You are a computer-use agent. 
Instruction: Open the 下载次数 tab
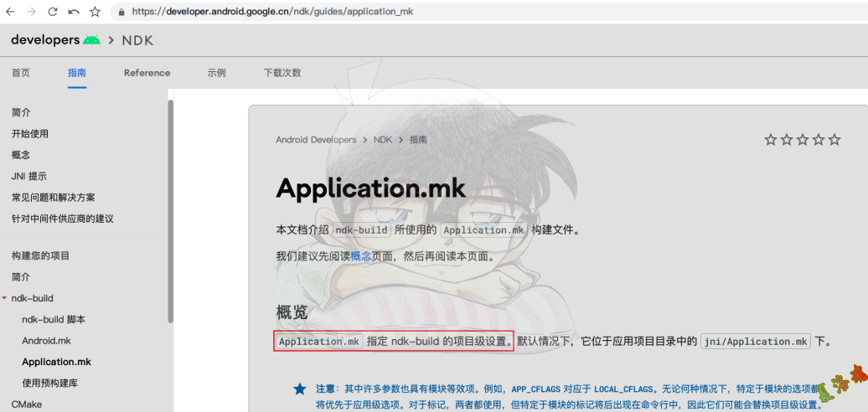click(282, 73)
